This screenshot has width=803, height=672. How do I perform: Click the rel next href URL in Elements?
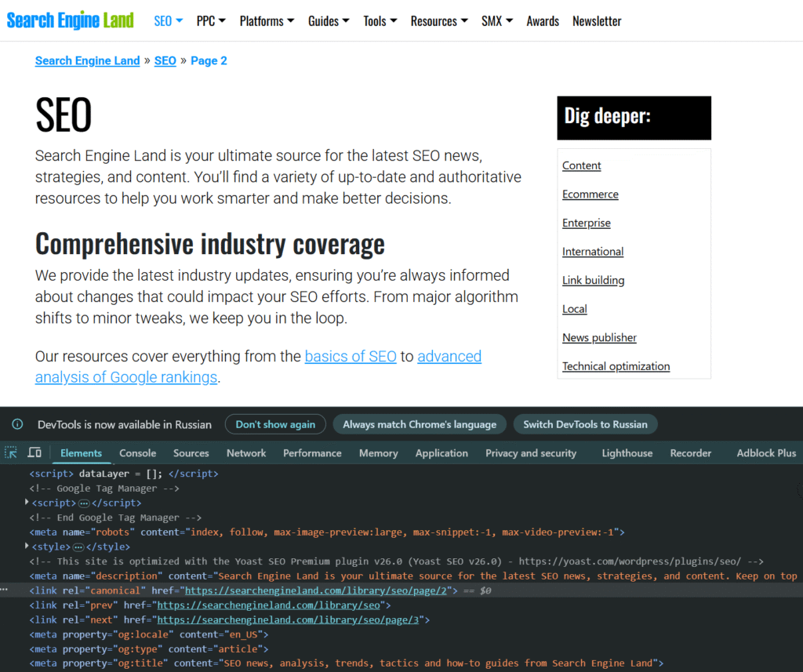pyautogui.click(x=289, y=619)
